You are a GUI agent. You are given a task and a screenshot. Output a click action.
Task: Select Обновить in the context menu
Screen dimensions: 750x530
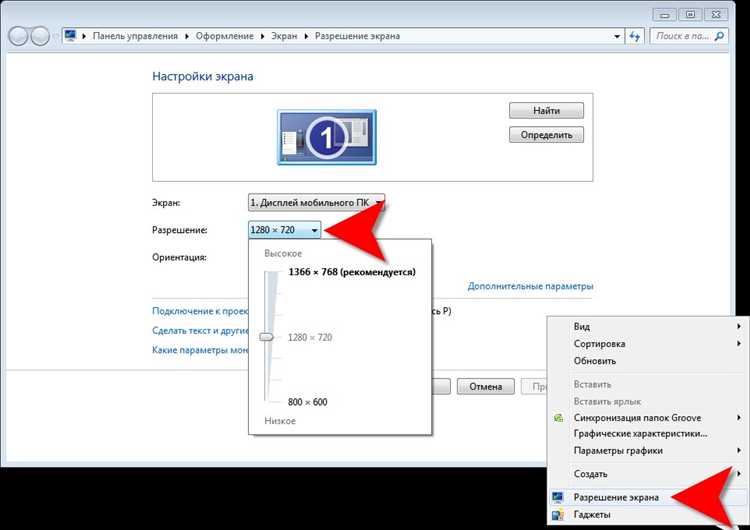[594, 361]
